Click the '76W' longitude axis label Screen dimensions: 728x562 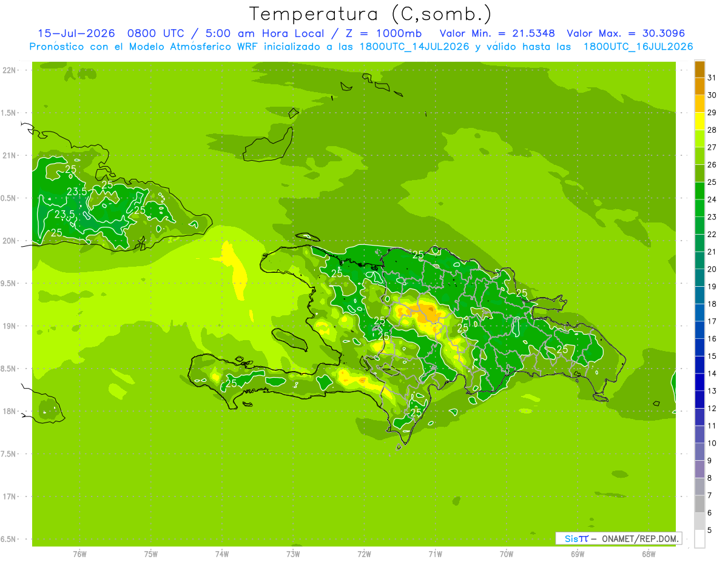click(x=79, y=554)
